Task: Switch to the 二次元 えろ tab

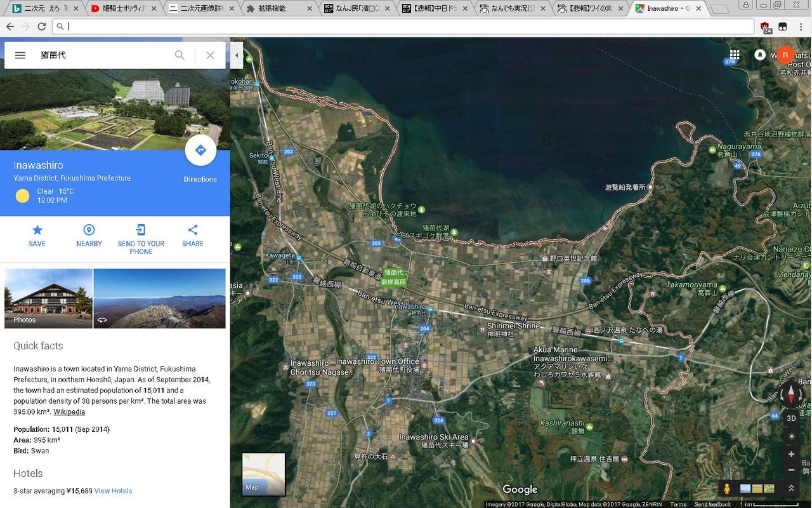Action: point(43,9)
